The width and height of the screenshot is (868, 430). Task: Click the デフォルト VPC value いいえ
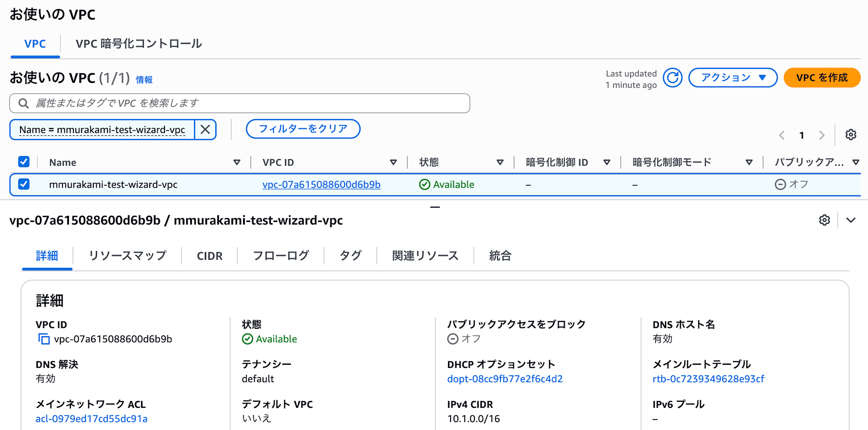[x=256, y=419]
